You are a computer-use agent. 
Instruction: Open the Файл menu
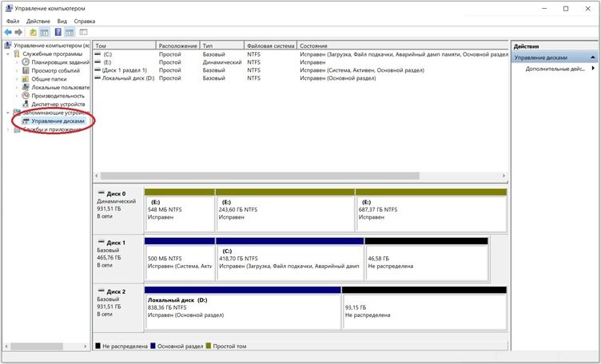click(13, 21)
